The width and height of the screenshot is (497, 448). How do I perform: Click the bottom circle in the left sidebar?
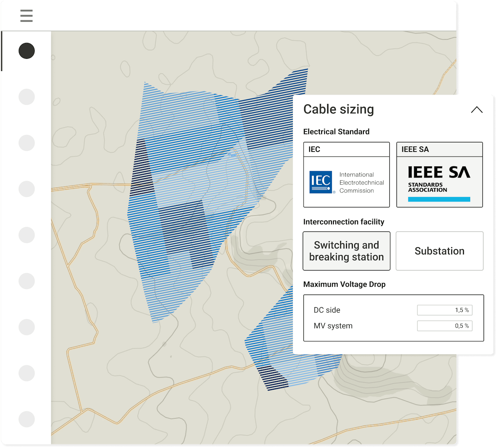point(27,419)
